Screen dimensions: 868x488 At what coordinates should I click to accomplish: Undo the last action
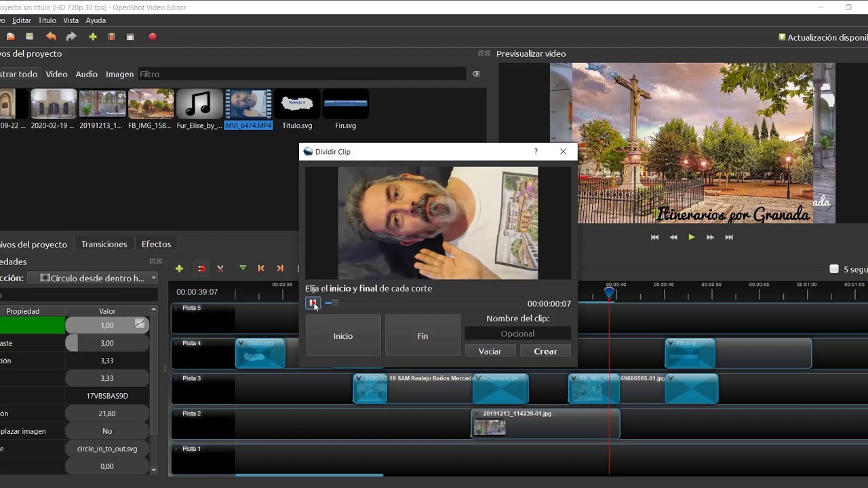(x=51, y=37)
